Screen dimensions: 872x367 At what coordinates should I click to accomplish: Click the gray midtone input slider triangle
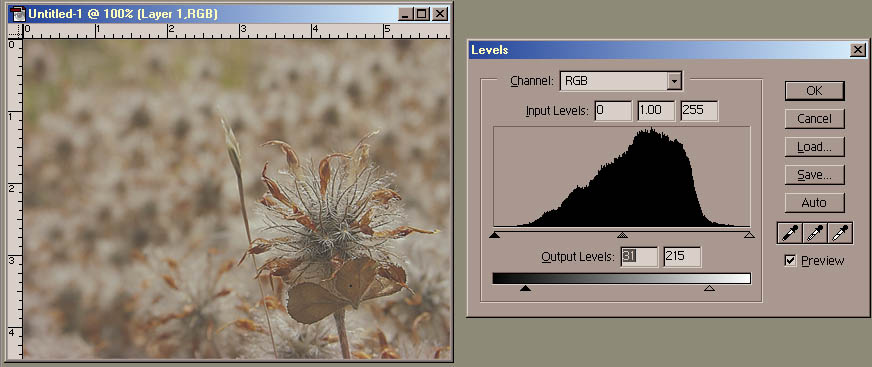point(622,235)
